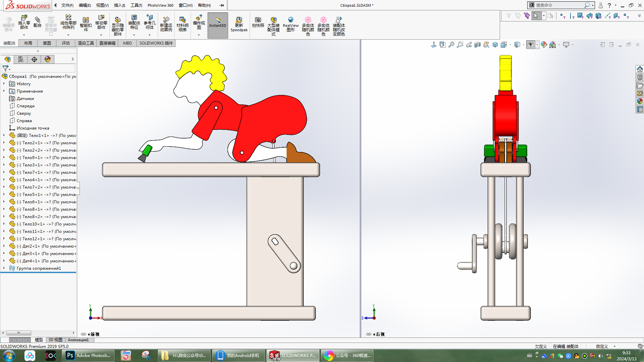Image resolution: width=644 pixels, height=362 pixels.
Task: Click the 自定义 status bar units button
Action: tap(602, 346)
